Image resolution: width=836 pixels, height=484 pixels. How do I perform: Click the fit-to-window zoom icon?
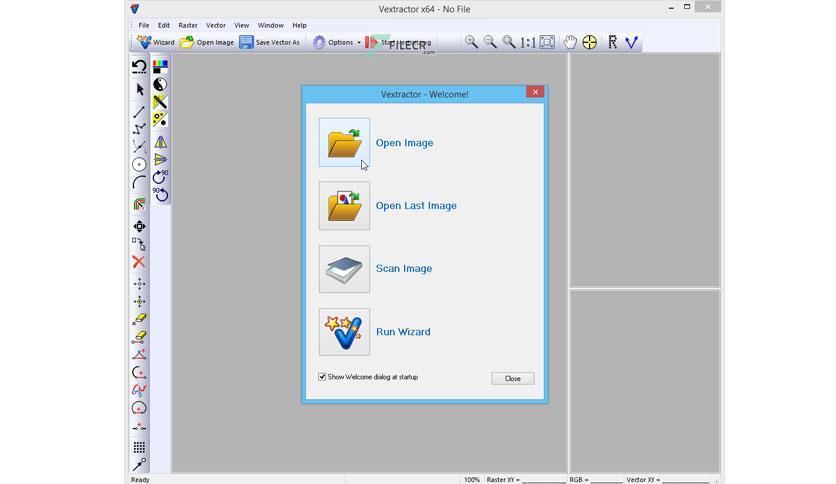click(547, 42)
